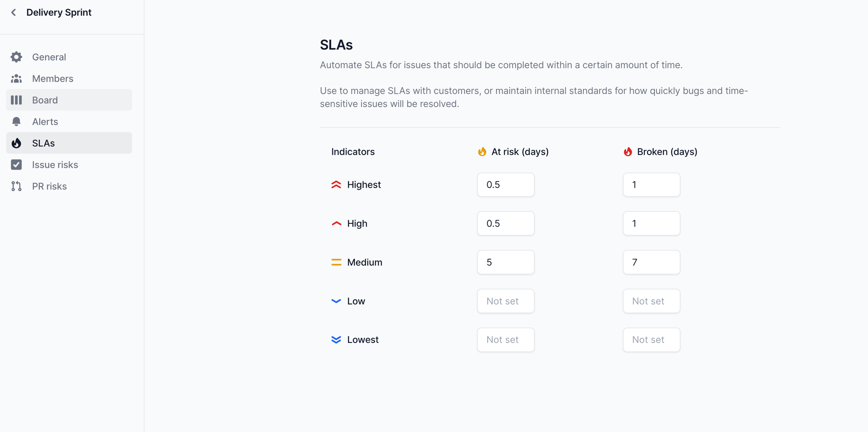Change the Medium broken days value
The width and height of the screenshot is (868, 432).
point(651,262)
